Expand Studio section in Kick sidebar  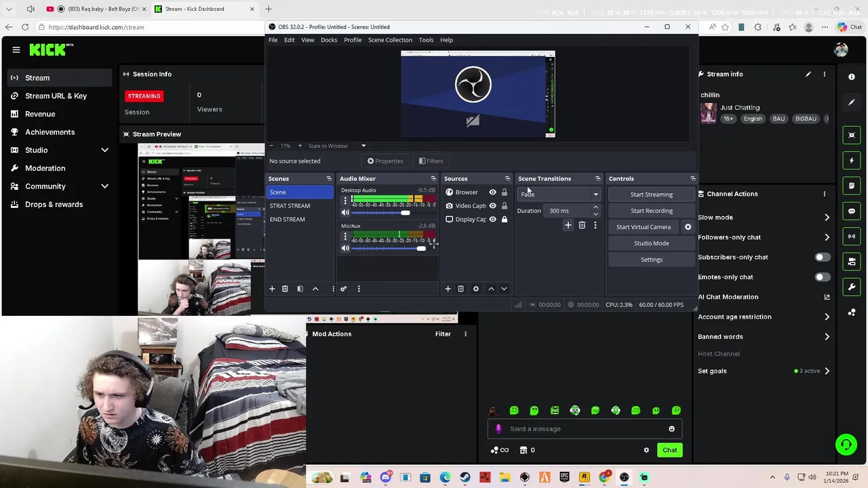[x=104, y=150]
